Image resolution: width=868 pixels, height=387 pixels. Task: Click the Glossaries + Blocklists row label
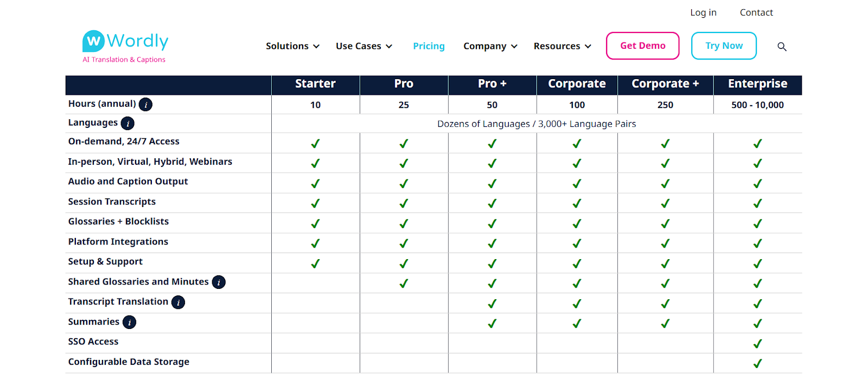click(118, 221)
